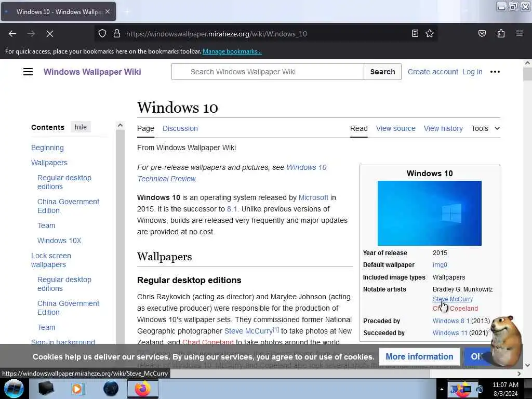532x399 pixels.
Task: Open Steve McCurry link in infobox
Action: tap(453, 299)
